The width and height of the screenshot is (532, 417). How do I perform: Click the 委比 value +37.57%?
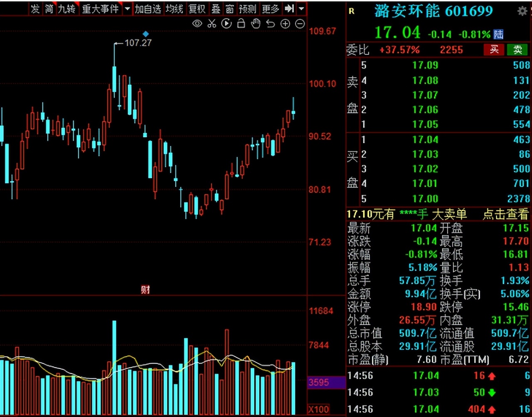point(399,50)
